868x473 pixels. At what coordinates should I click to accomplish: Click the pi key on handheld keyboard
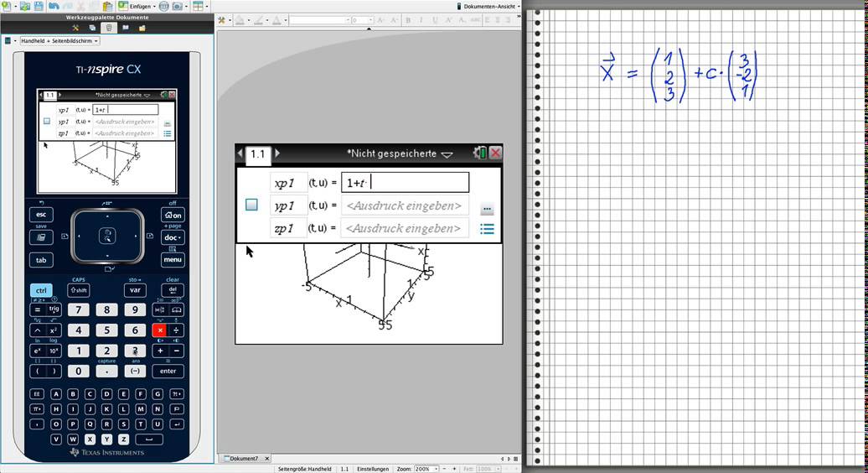[37, 408]
